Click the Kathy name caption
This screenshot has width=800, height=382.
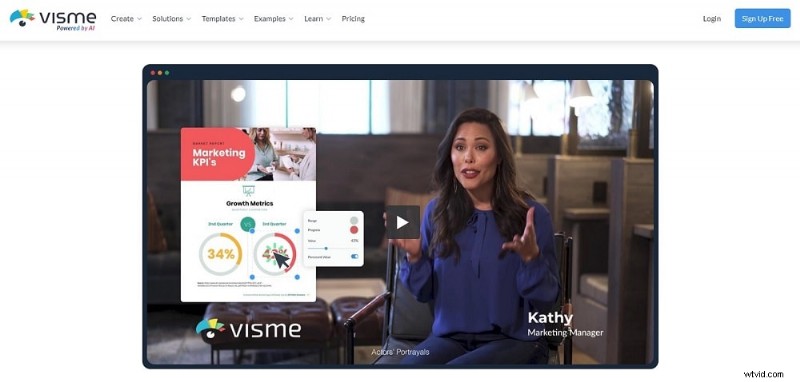click(x=550, y=318)
